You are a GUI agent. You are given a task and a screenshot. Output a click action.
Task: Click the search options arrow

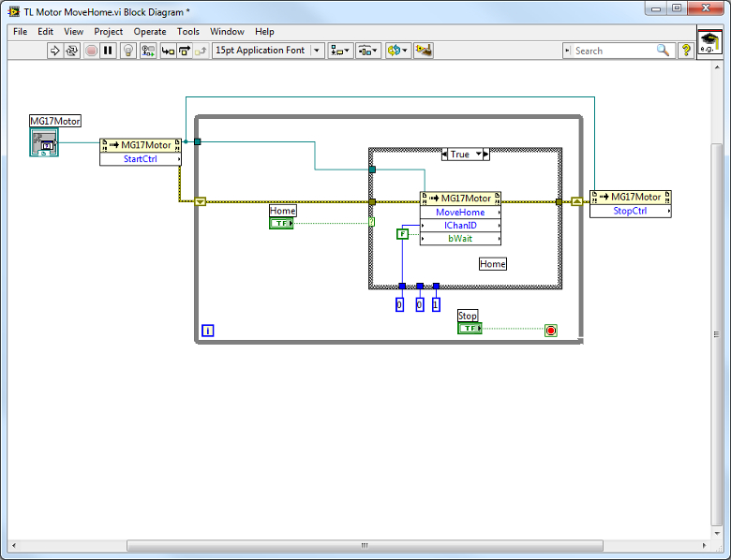567,51
